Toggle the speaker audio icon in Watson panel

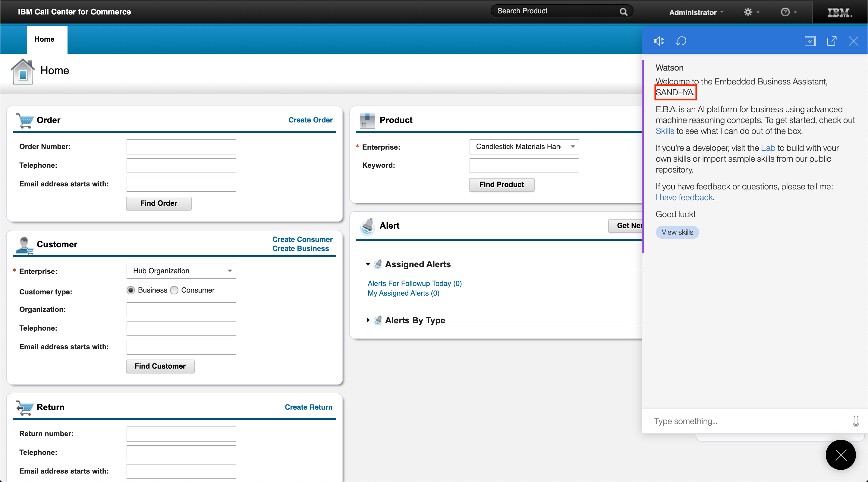click(x=659, y=41)
